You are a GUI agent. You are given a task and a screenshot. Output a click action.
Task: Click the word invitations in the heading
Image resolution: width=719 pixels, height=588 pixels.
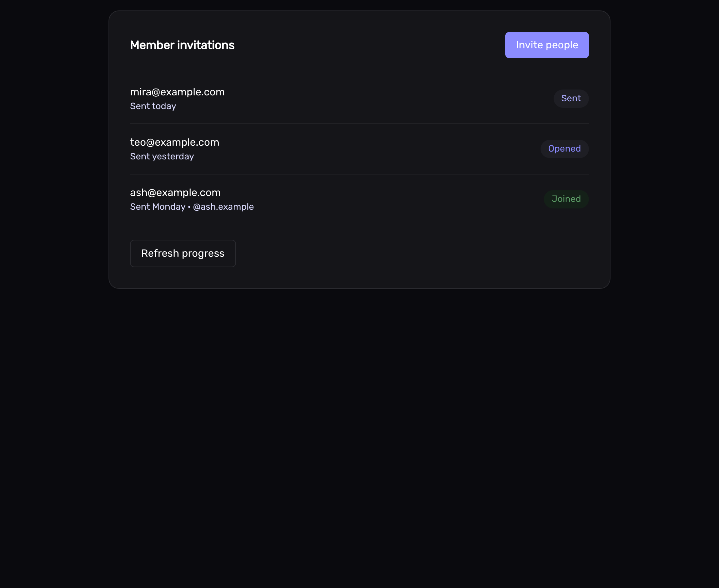pos(206,45)
